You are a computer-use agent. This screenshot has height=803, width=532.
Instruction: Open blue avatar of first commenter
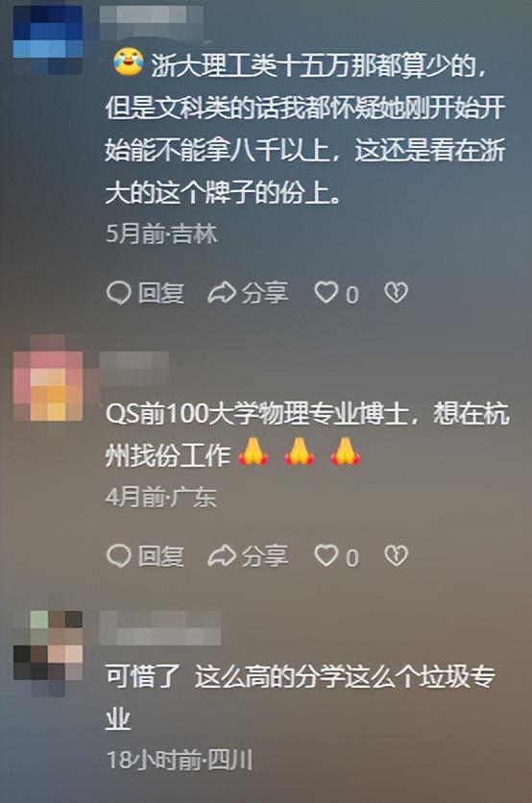coord(48,39)
